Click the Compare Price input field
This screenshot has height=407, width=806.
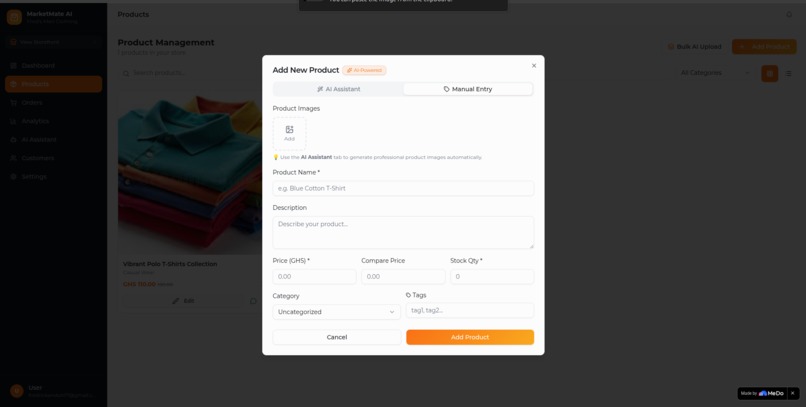[403, 276]
